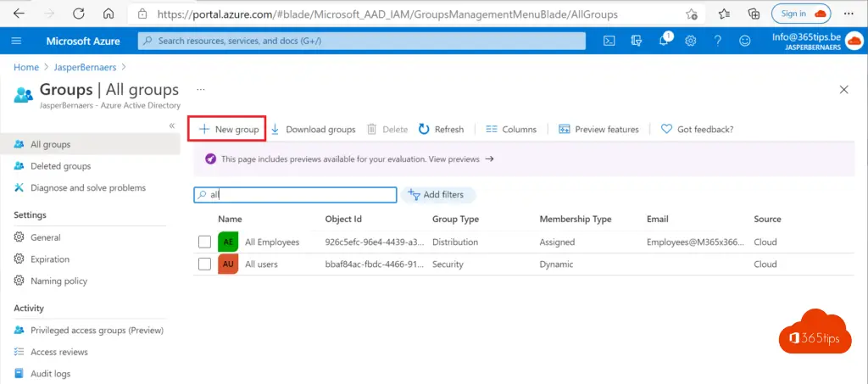
Task: Click Dynamic membership type cell
Action: click(556, 264)
